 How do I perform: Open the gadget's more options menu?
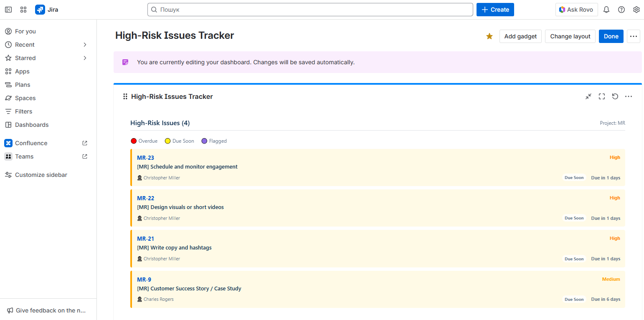click(x=629, y=96)
